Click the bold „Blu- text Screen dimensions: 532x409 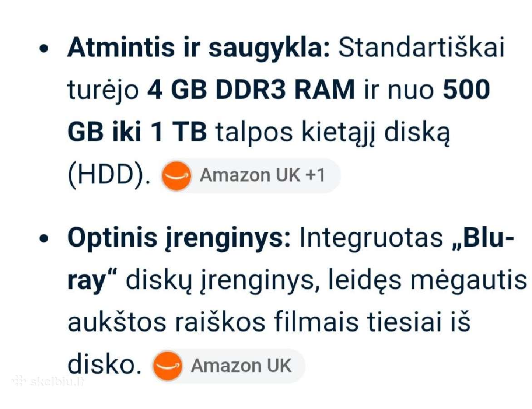(483, 238)
